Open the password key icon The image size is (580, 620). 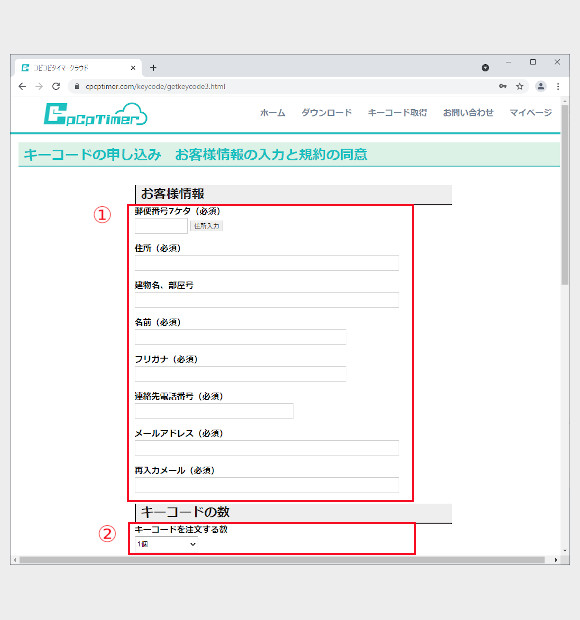[x=503, y=86]
